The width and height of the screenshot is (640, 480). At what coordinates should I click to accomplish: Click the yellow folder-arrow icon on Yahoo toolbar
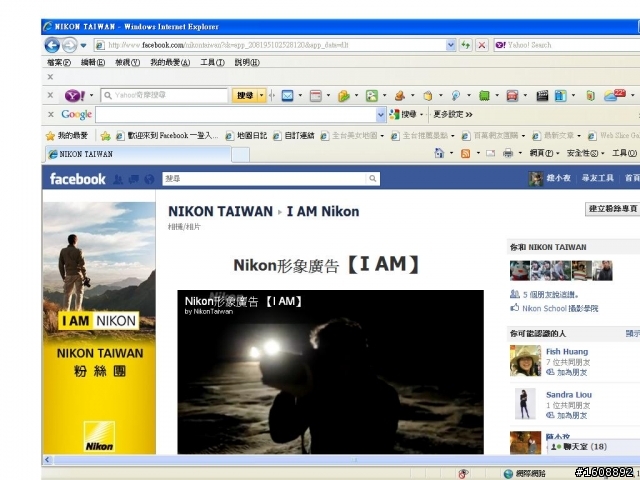tap(344, 96)
